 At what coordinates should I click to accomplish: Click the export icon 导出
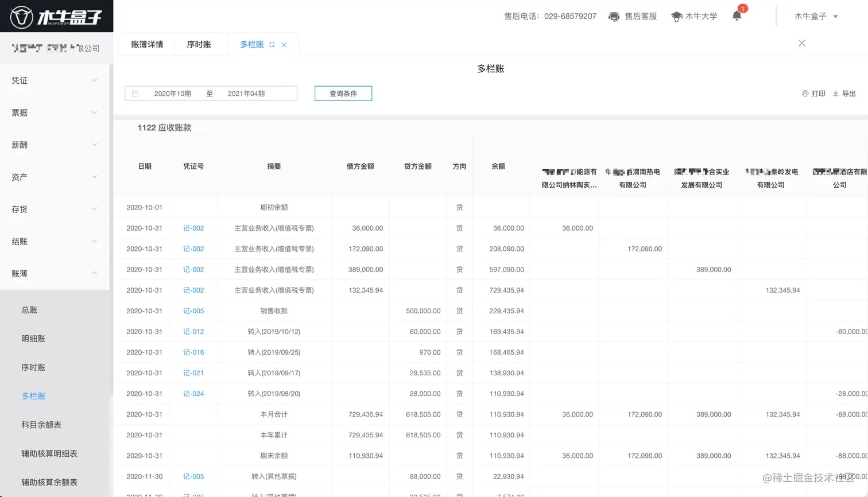(x=836, y=94)
